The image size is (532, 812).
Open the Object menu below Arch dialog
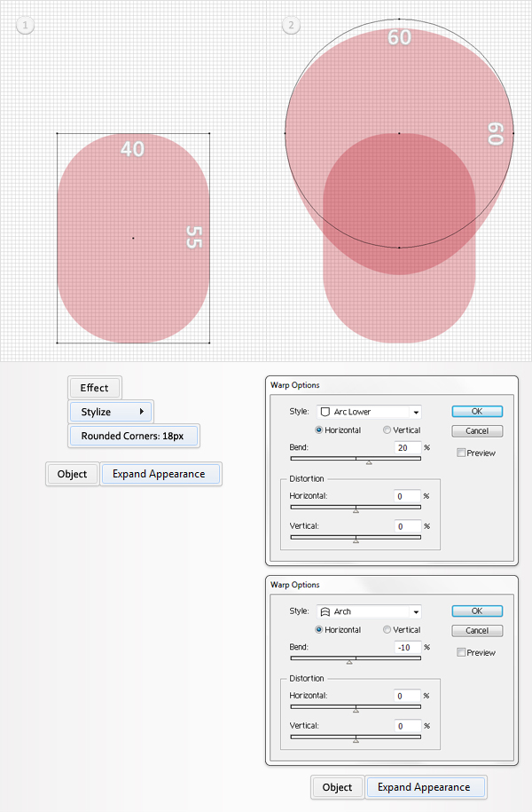point(337,787)
